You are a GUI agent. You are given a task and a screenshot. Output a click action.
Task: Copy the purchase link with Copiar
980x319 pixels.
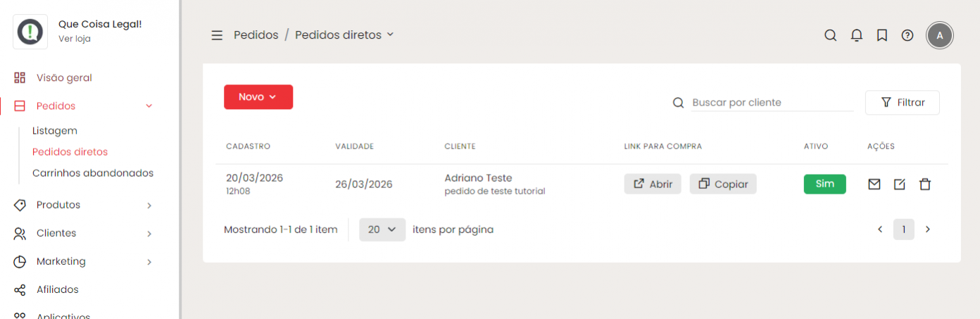click(x=723, y=184)
